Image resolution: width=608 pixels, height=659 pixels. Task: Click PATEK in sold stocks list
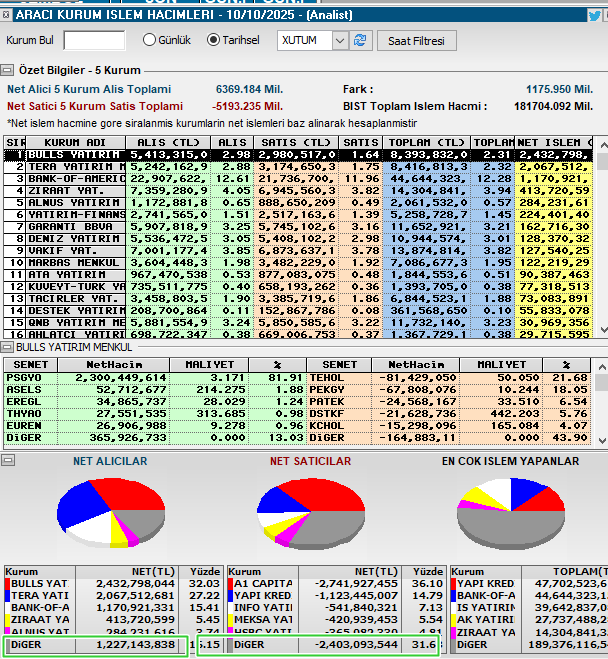point(327,402)
